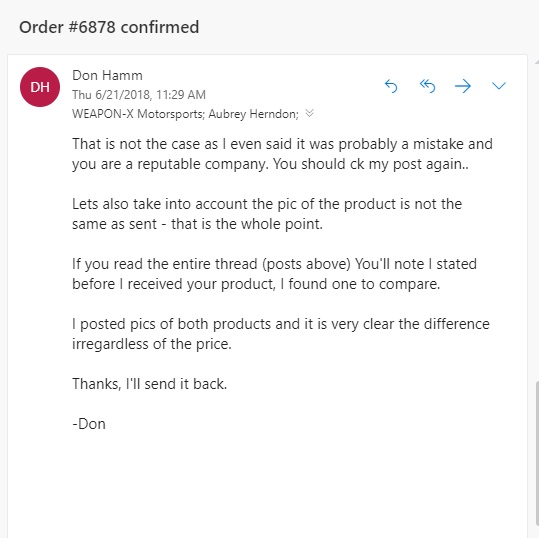Image resolution: width=539 pixels, height=538 pixels.
Task: Forward this message using the arrow icon
Action: click(463, 86)
